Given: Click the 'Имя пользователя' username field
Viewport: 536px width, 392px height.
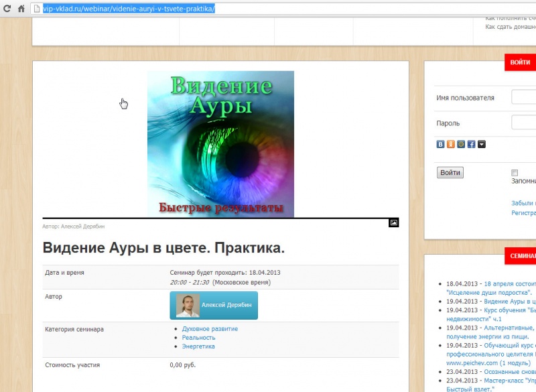Looking at the screenshot, I should tap(523, 98).
